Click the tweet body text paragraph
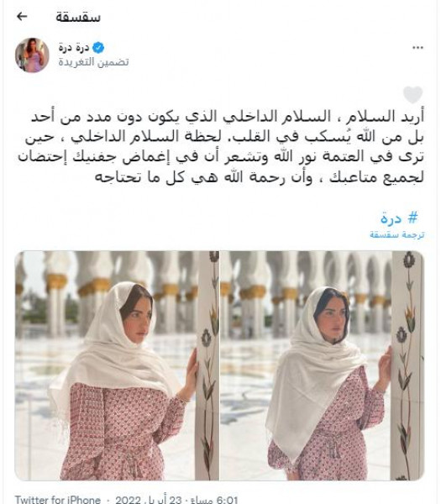This screenshot has width=441, height=504. pos(221,147)
